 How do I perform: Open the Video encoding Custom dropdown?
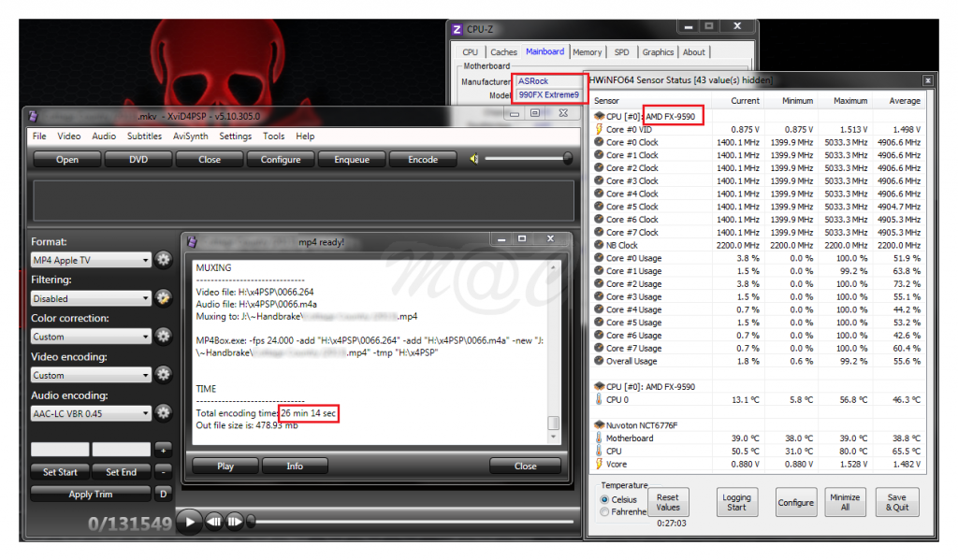(x=91, y=375)
